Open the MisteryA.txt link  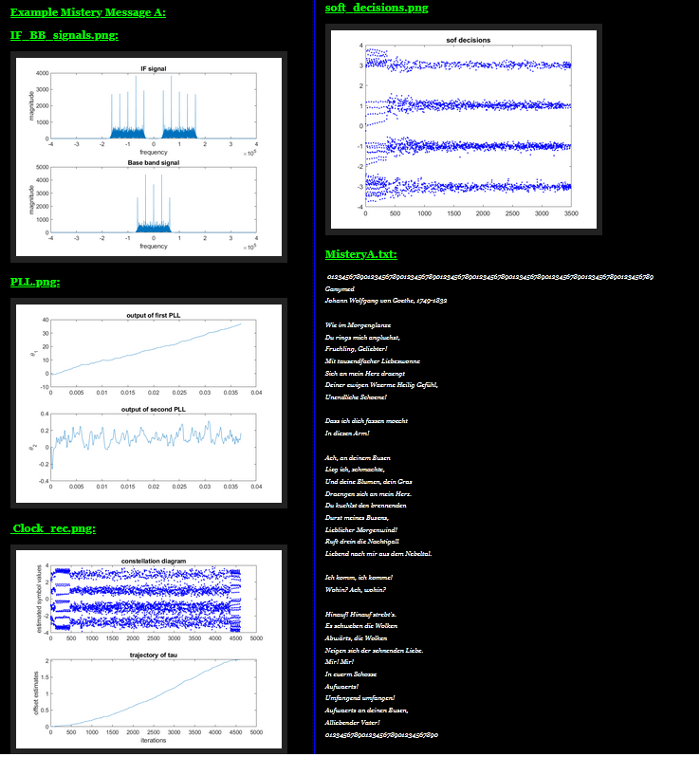point(361,254)
